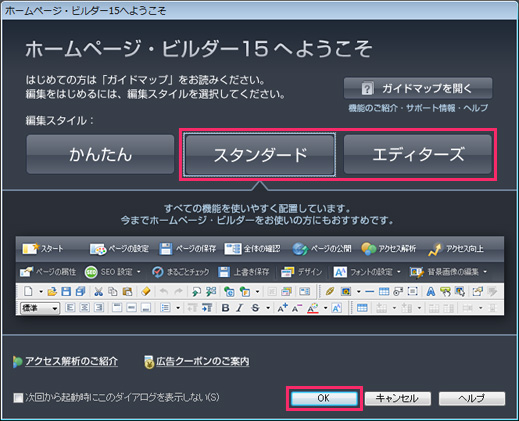Click the ヘルプ button
Image resolution: width=519 pixels, height=421 pixels.
coord(472,398)
